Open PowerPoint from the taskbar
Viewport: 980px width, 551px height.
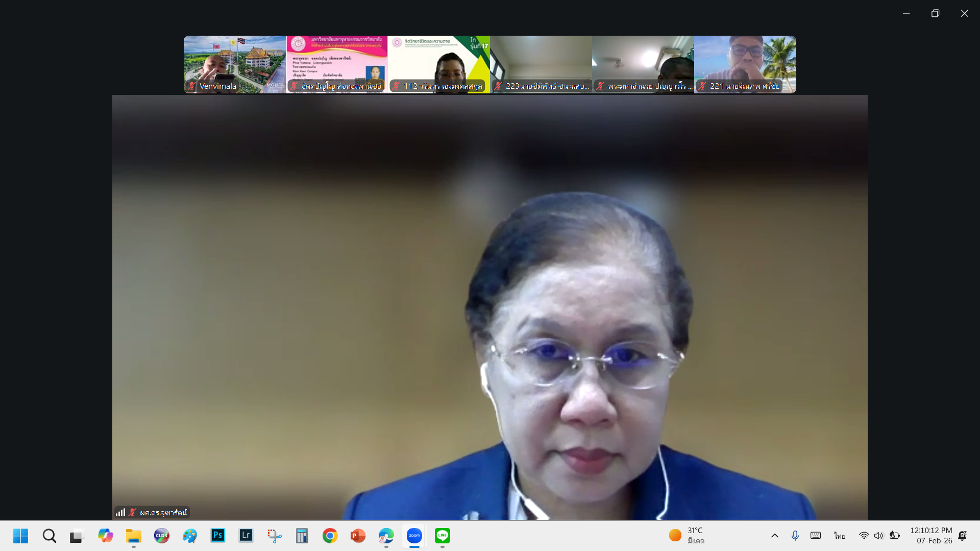[x=358, y=536]
